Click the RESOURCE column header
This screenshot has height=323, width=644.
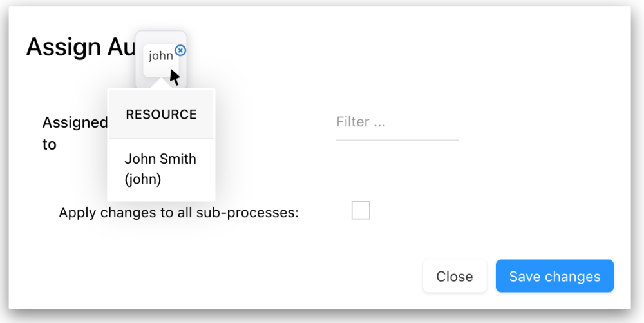tap(161, 115)
